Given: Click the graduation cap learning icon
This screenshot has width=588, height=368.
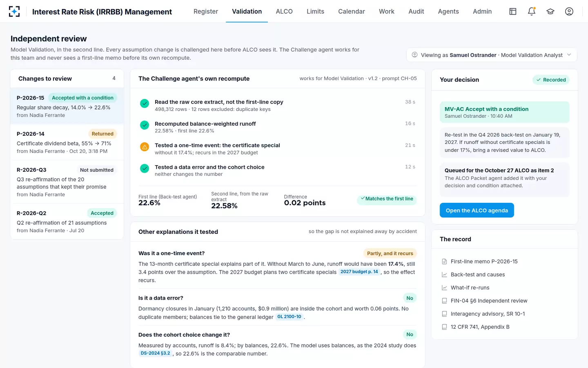Looking at the screenshot, I should click(550, 11).
